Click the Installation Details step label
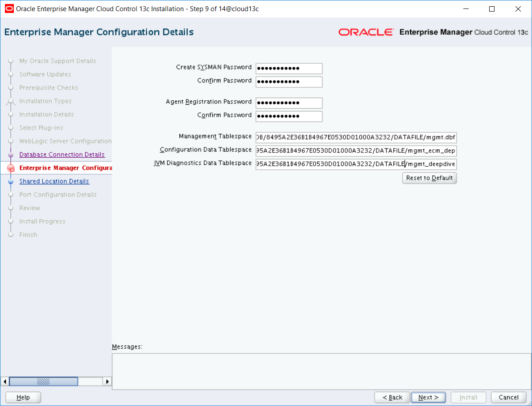 click(x=46, y=115)
